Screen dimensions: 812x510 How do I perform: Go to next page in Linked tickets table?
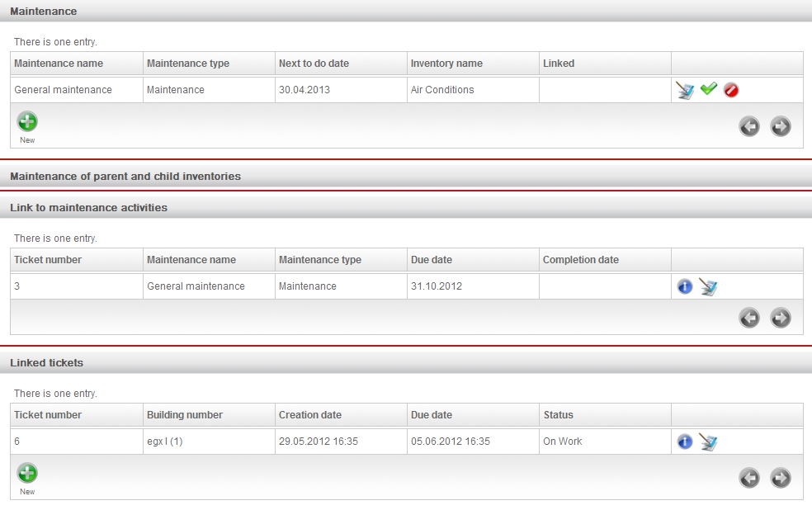pos(781,478)
